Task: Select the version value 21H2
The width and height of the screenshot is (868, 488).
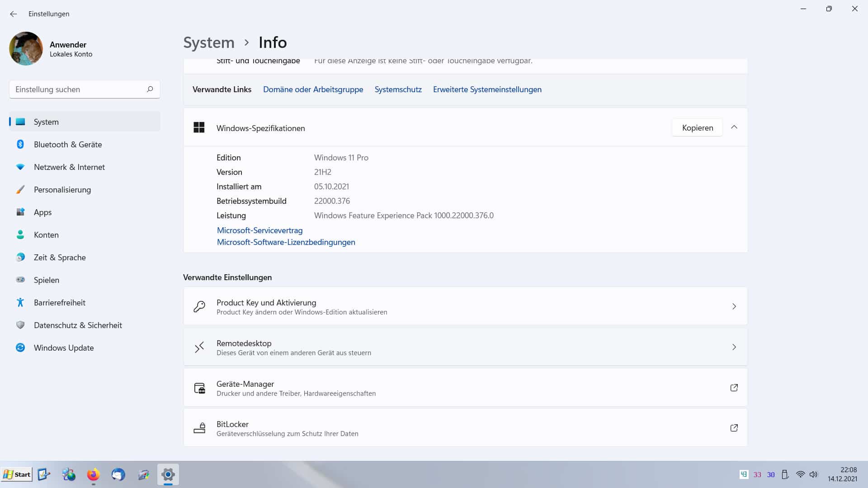Action: 322,172
